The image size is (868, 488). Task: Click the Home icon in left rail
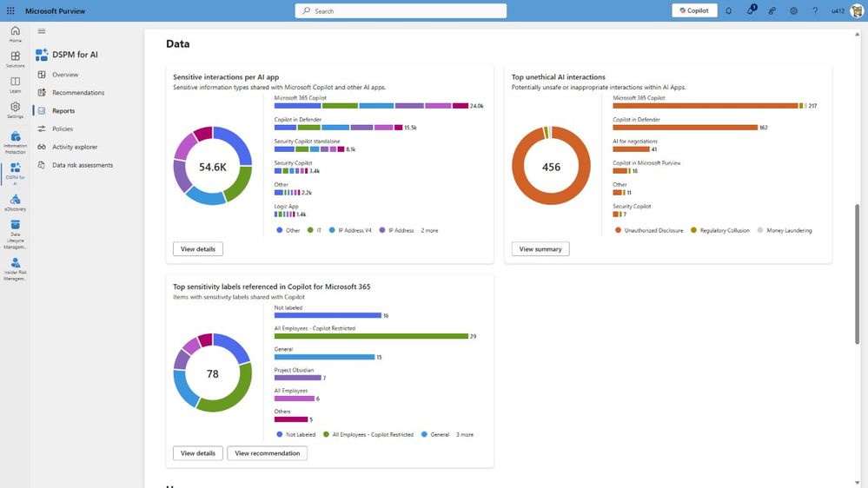(15, 33)
